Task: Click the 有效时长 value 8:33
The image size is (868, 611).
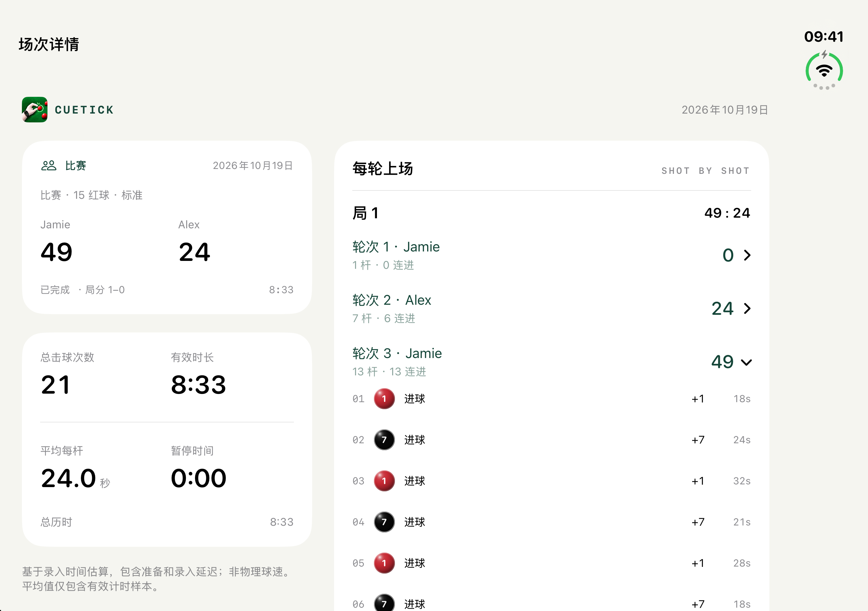Action: (198, 385)
